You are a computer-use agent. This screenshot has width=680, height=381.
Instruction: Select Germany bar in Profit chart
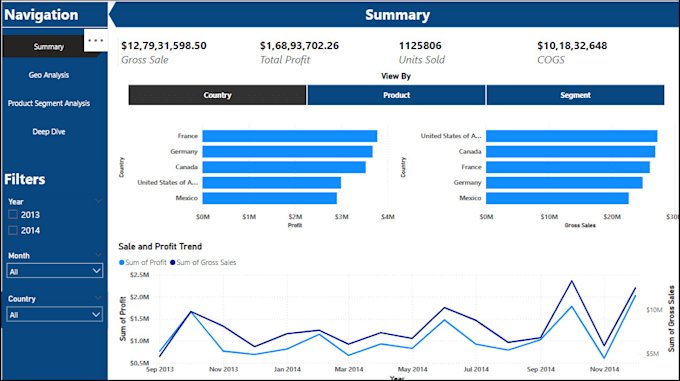pos(288,152)
